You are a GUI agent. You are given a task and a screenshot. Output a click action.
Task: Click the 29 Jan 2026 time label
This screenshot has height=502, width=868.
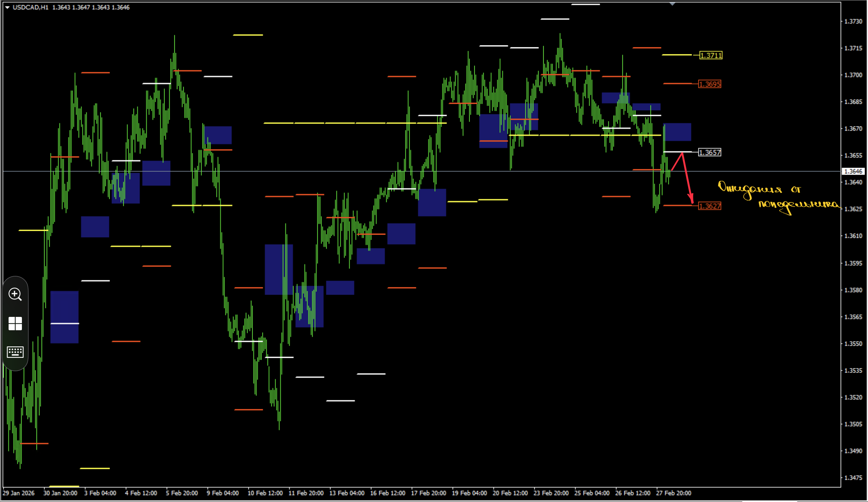click(x=19, y=493)
